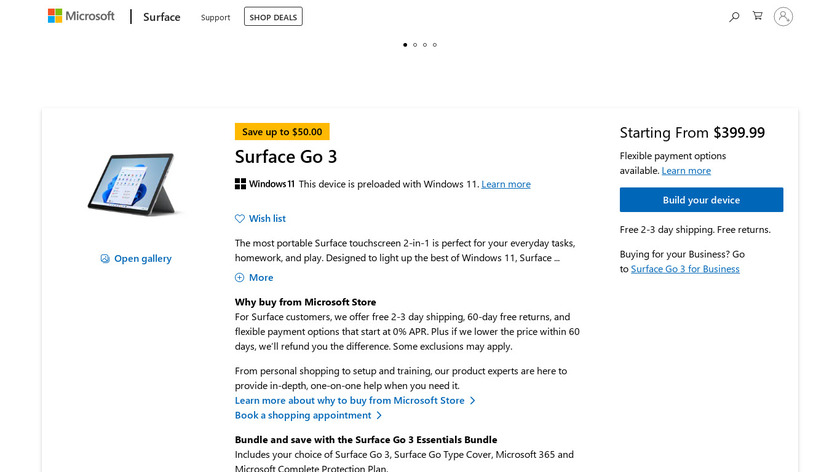The image size is (840, 472).
Task: Click the Microsoft logo
Action: 81,16
